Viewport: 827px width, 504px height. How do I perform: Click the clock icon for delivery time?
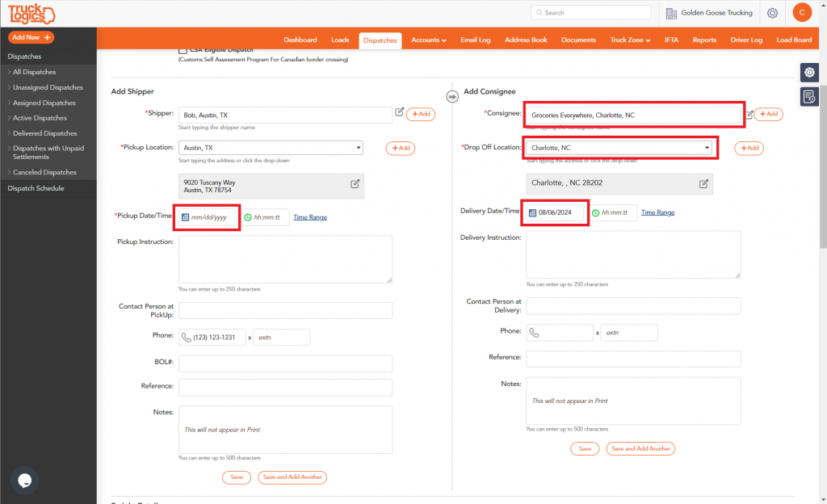595,212
